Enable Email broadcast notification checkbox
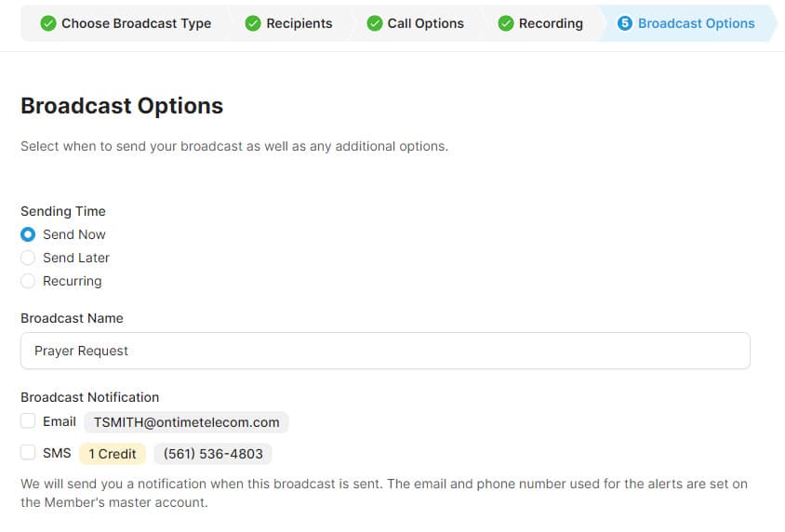785x532 pixels. [28, 421]
